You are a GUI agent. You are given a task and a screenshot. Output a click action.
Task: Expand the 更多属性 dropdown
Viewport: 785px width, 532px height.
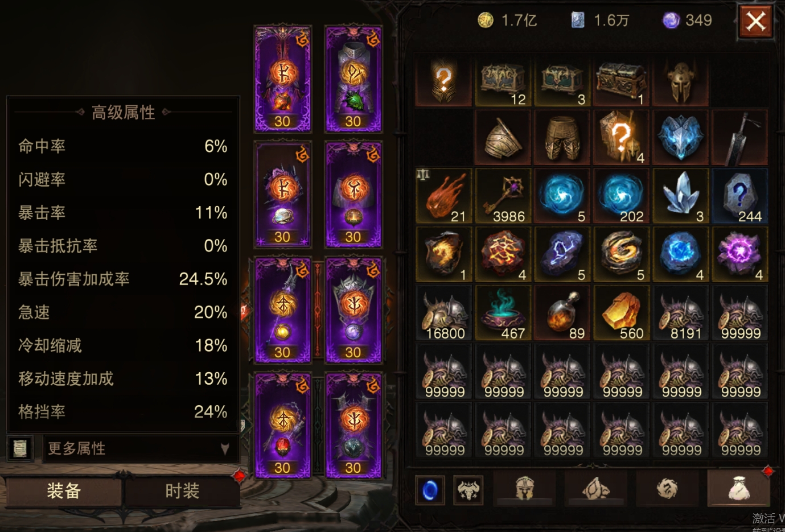[141, 448]
